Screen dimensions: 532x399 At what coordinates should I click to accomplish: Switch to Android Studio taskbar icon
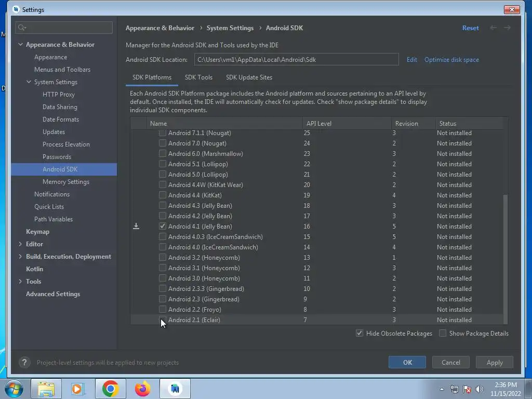[x=175, y=389]
